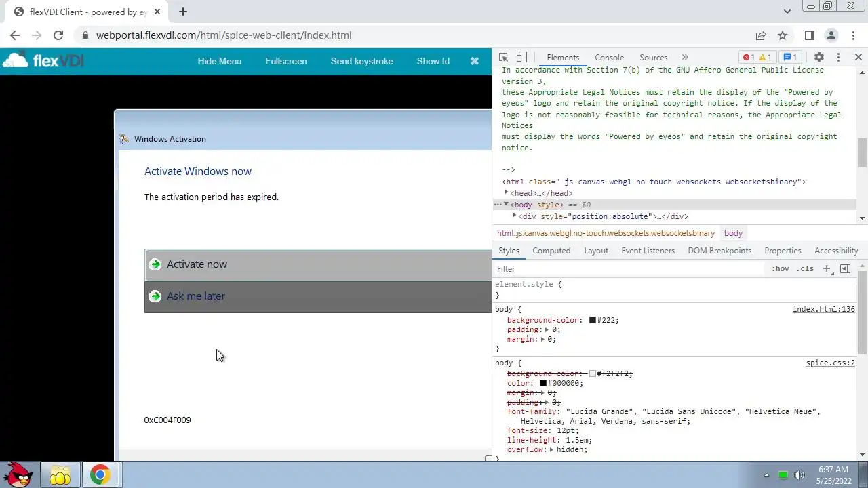Toggle the .cls class editor button
The height and width of the screenshot is (488, 868).
point(805,269)
